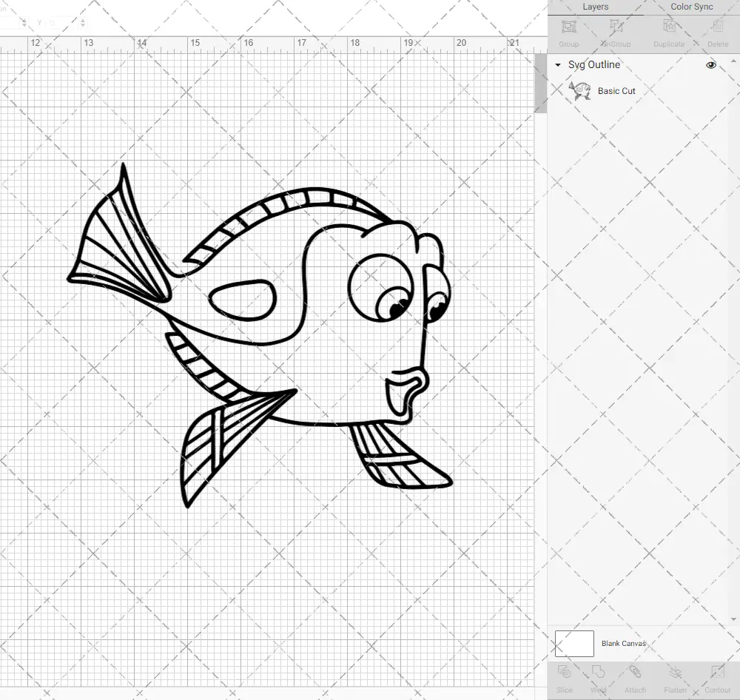Select the Basic Cut layer
This screenshot has width=740, height=700.
pos(614,90)
